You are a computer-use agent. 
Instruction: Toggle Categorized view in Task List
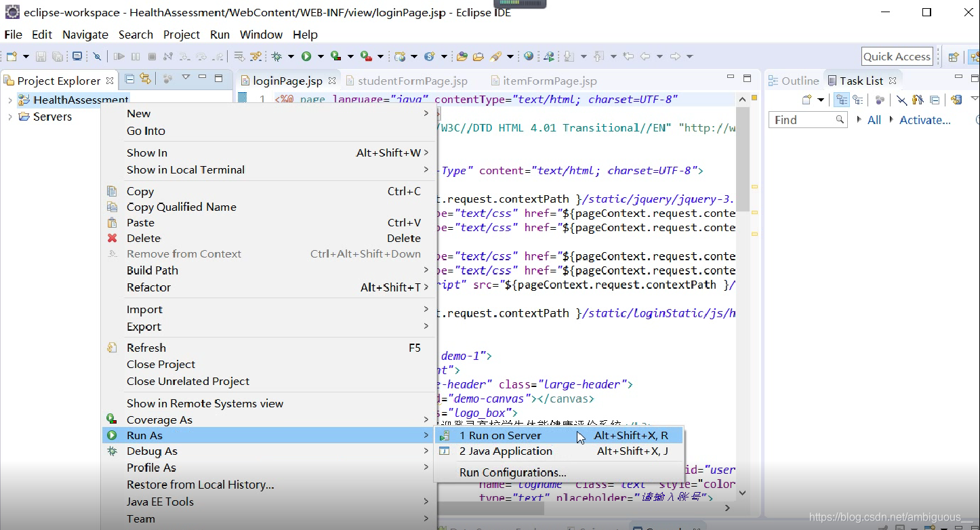pos(841,100)
